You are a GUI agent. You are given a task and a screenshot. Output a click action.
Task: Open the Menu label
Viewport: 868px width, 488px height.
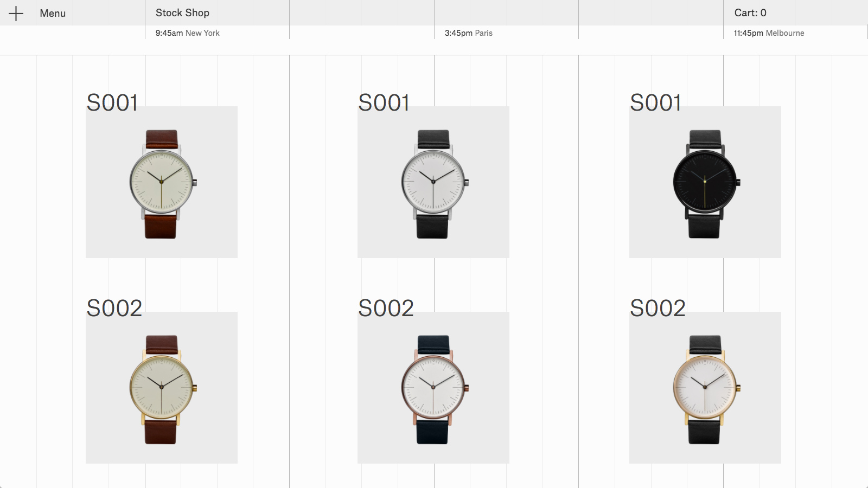(53, 14)
